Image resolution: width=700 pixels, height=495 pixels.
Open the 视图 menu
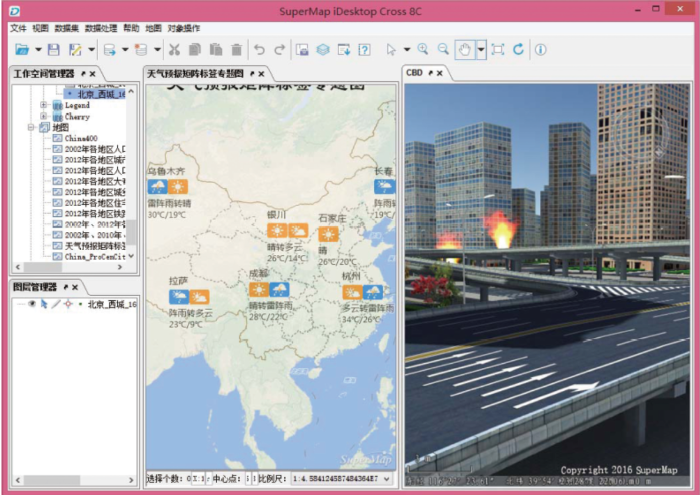[x=40, y=28]
